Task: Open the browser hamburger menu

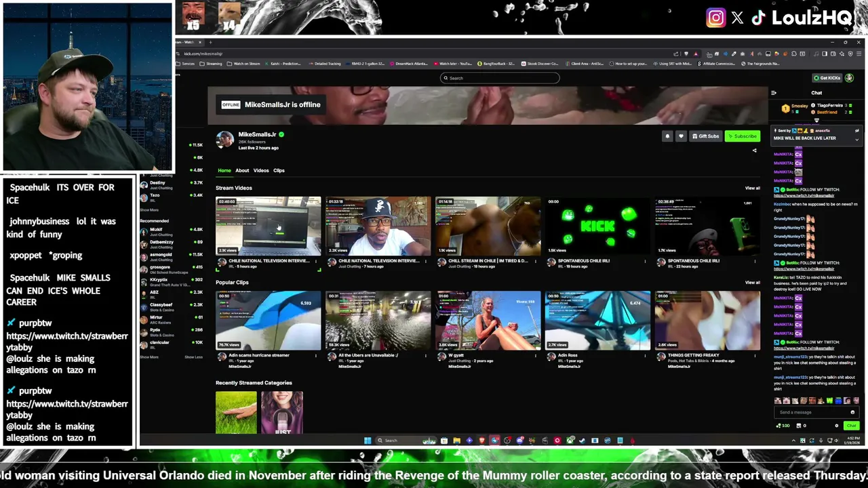Action: [x=859, y=54]
